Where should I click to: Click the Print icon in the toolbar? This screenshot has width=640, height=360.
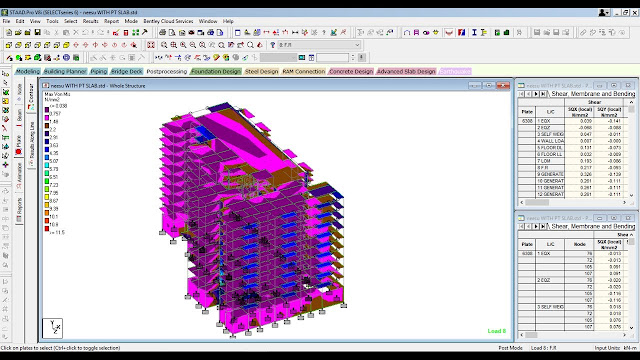[x=162, y=32]
